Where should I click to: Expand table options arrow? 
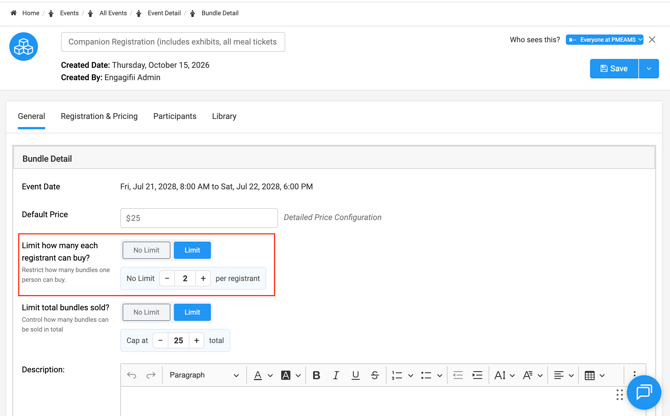[602, 375]
